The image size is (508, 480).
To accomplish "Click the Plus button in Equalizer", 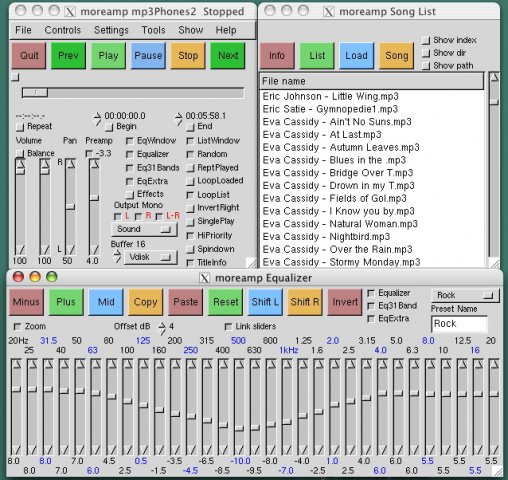I will tap(66, 302).
